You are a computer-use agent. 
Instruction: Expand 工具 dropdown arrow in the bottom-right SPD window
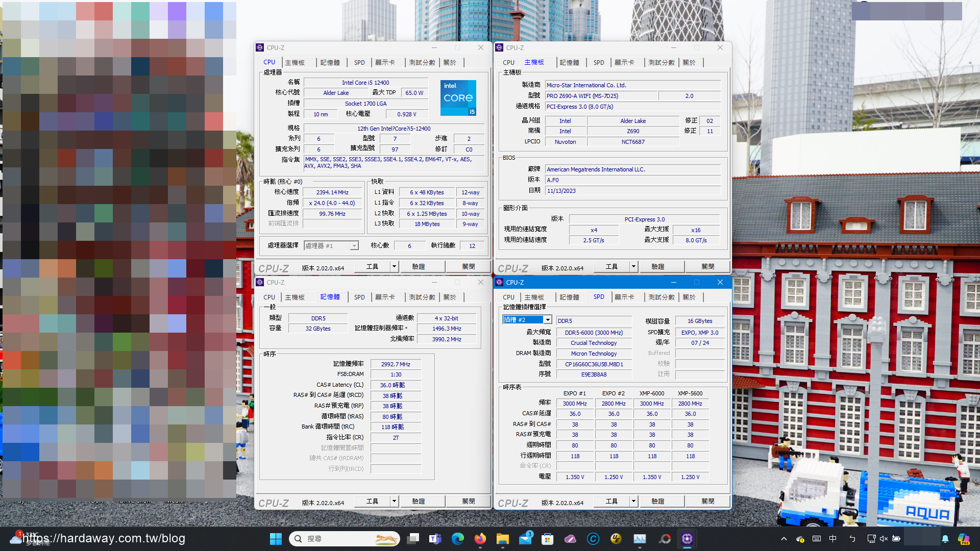point(633,502)
